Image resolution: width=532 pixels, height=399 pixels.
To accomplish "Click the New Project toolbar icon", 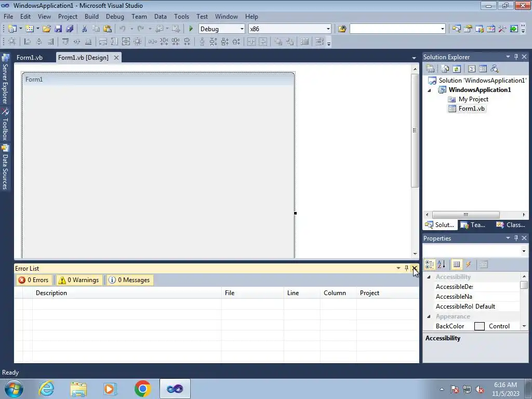I will (x=12, y=29).
